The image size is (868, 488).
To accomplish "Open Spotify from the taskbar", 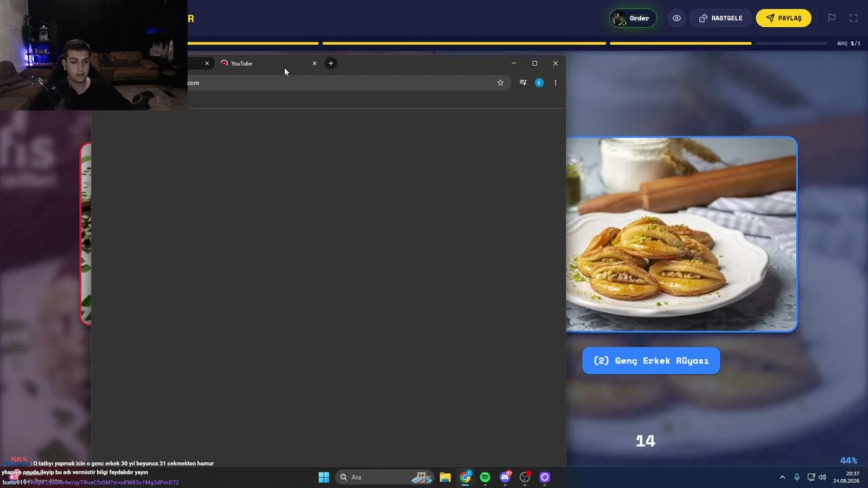I will [485, 477].
